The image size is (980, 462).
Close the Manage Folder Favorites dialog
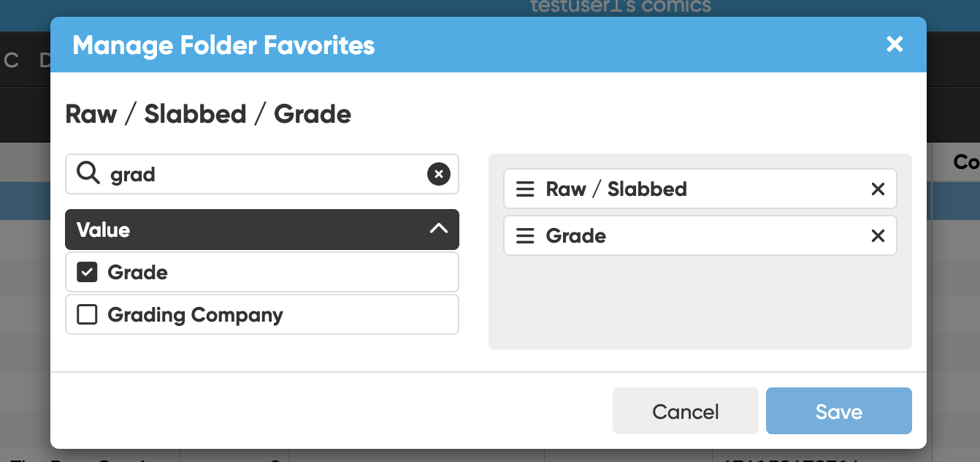click(x=895, y=45)
